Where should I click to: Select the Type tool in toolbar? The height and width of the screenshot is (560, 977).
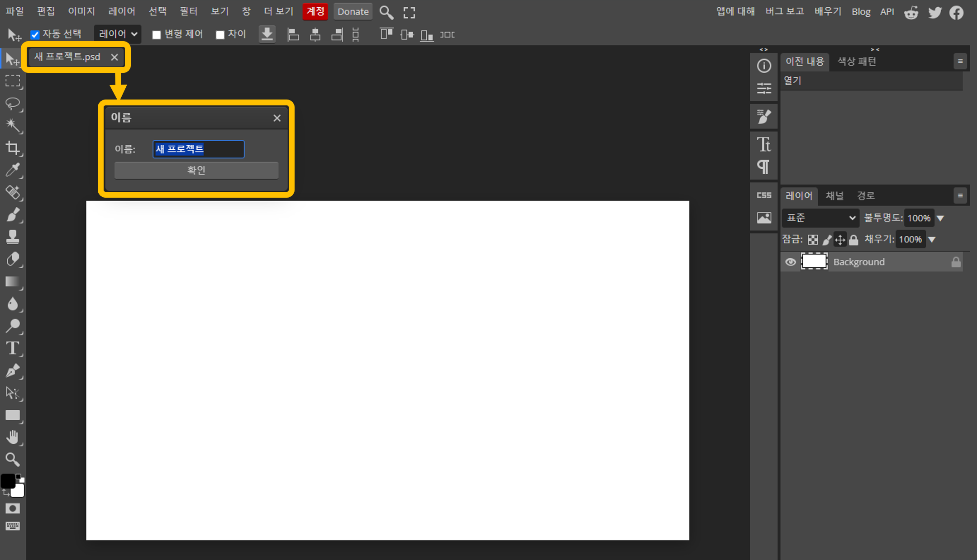point(13,348)
